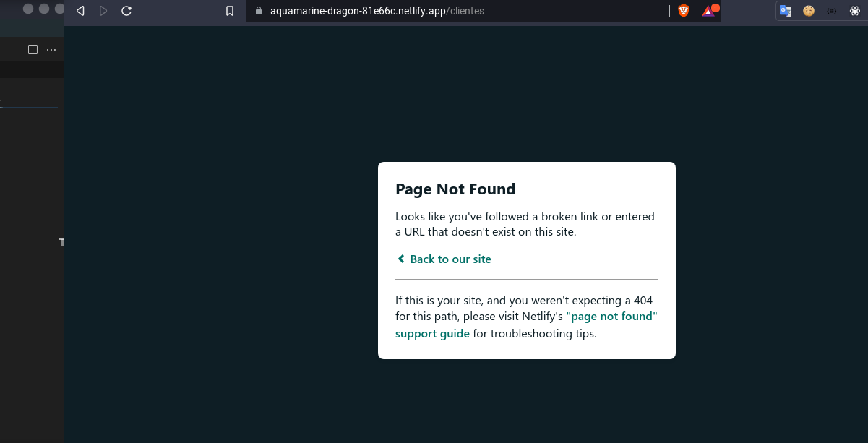Click the Page Not Found heading
The image size is (868, 443).
[x=455, y=189]
